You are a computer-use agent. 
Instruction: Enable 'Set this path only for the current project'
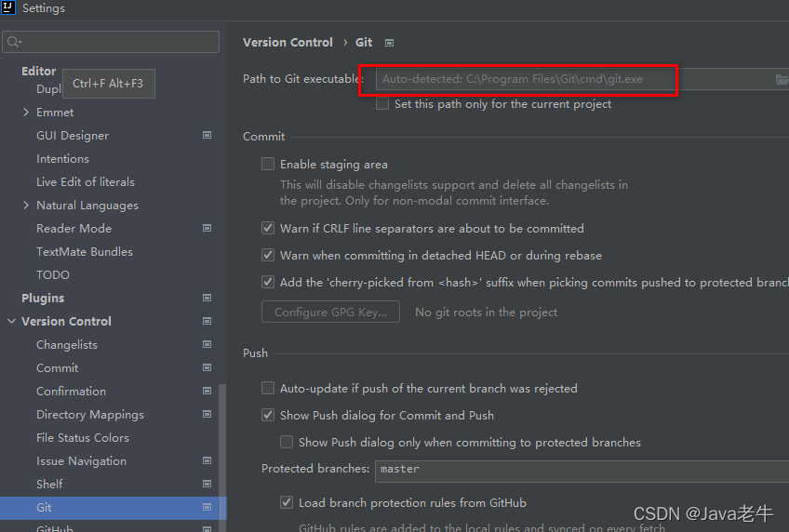pos(382,103)
